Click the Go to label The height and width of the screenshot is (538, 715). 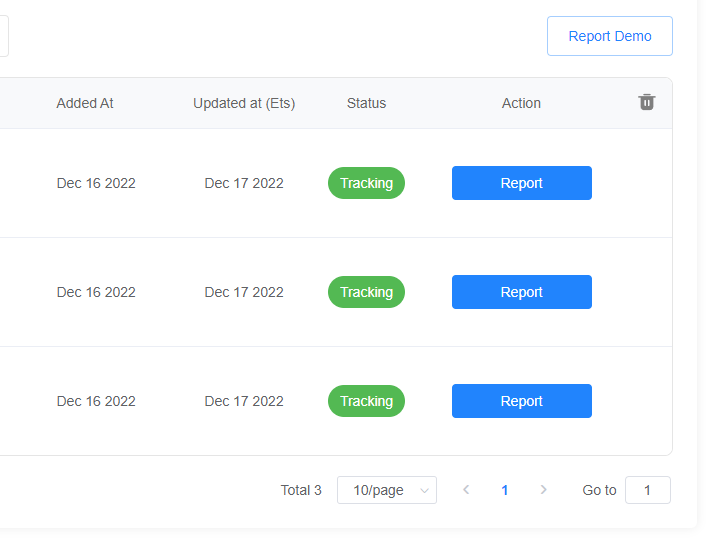(599, 490)
